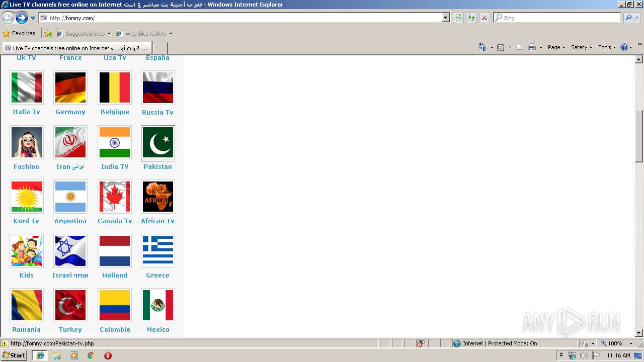Select the Greece flag icon
644x362 pixels.
[158, 251]
